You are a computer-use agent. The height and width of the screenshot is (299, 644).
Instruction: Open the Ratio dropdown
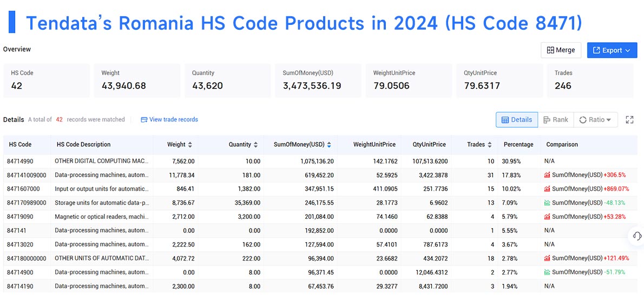point(595,120)
